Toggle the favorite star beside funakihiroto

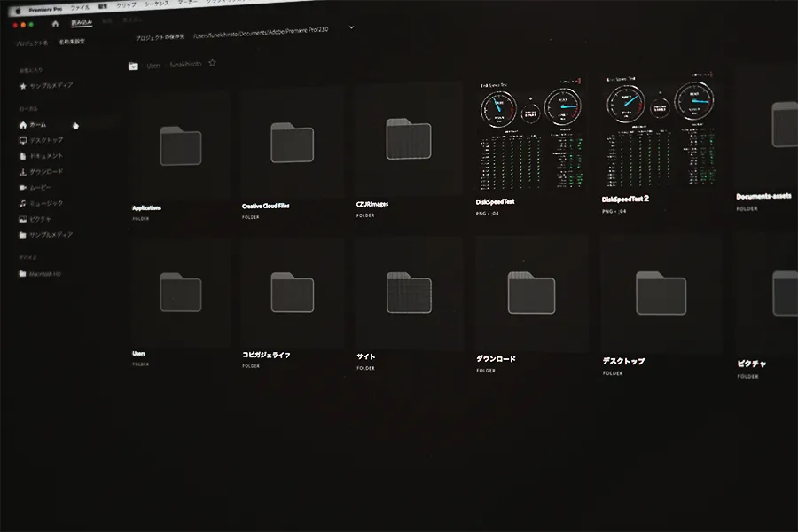[x=212, y=63]
